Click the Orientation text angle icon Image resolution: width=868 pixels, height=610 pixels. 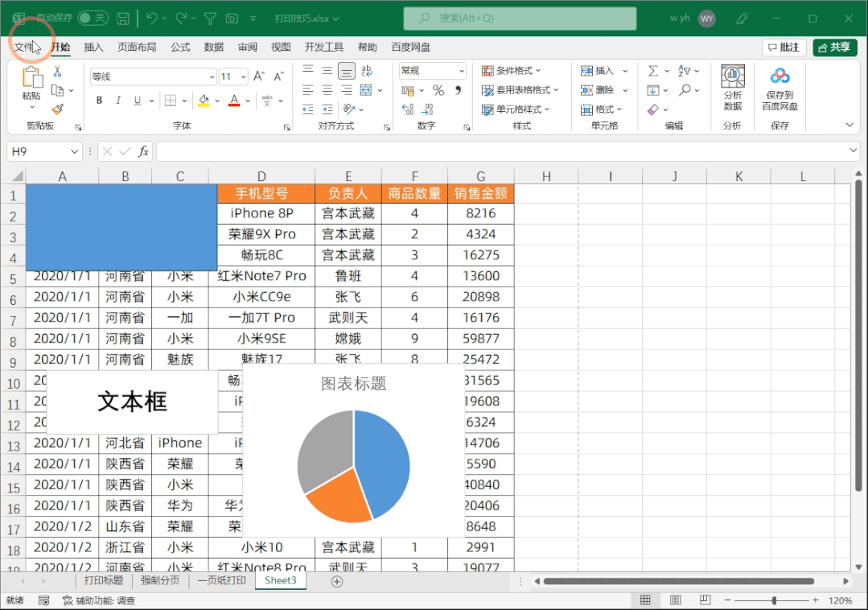[349, 109]
